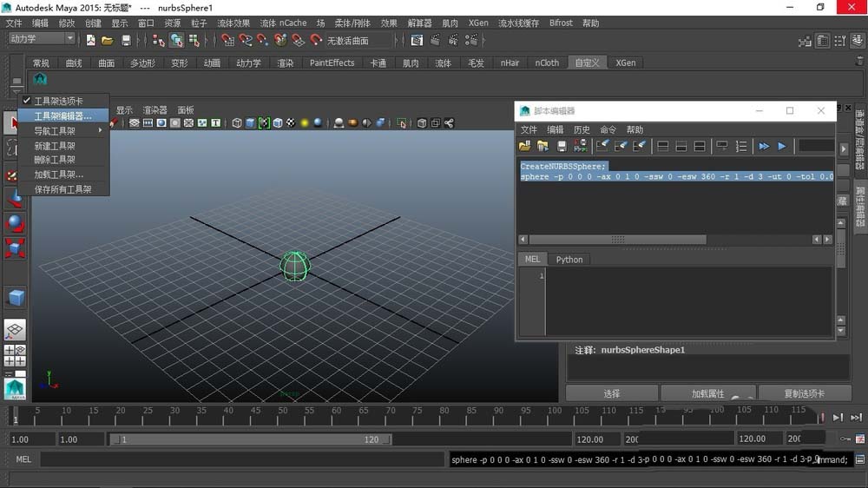868x488 pixels.
Task: Click the single-arrow execute icon in script editor
Action: click(x=782, y=146)
